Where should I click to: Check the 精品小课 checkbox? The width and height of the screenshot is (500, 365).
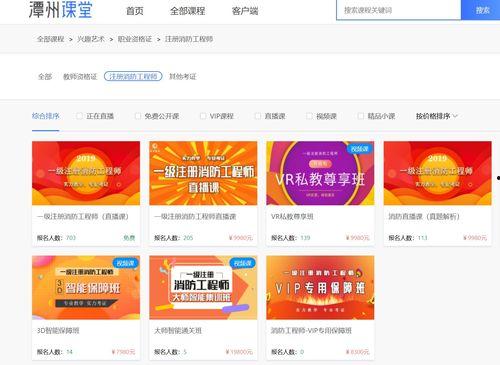click(360, 116)
